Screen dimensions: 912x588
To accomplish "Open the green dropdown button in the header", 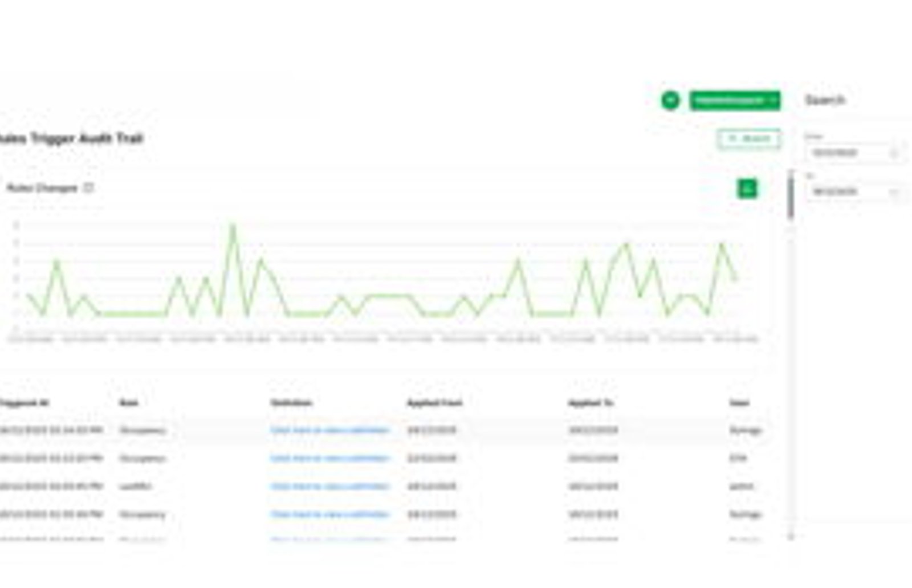I will pos(735,100).
